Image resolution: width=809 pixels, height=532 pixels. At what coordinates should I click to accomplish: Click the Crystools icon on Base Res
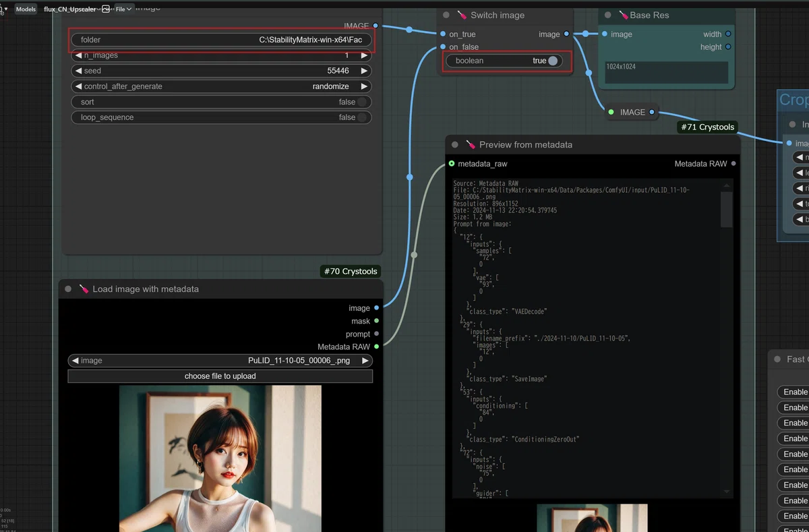coord(623,15)
